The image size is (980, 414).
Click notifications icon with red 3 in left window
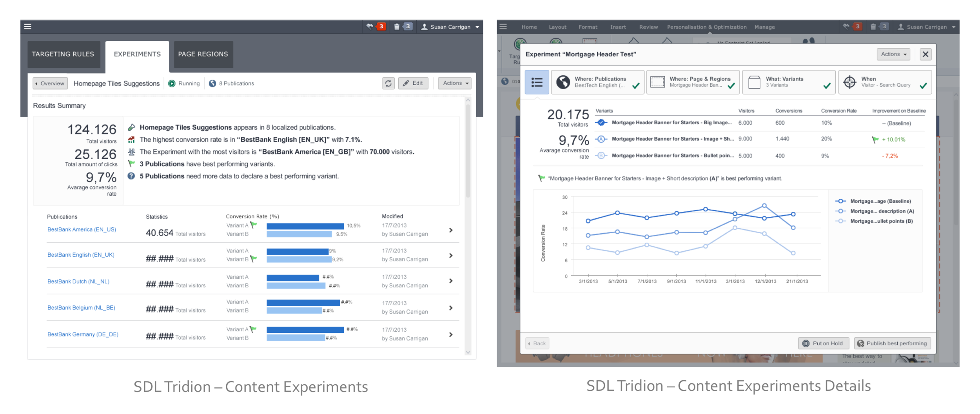click(x=376, y=27)
